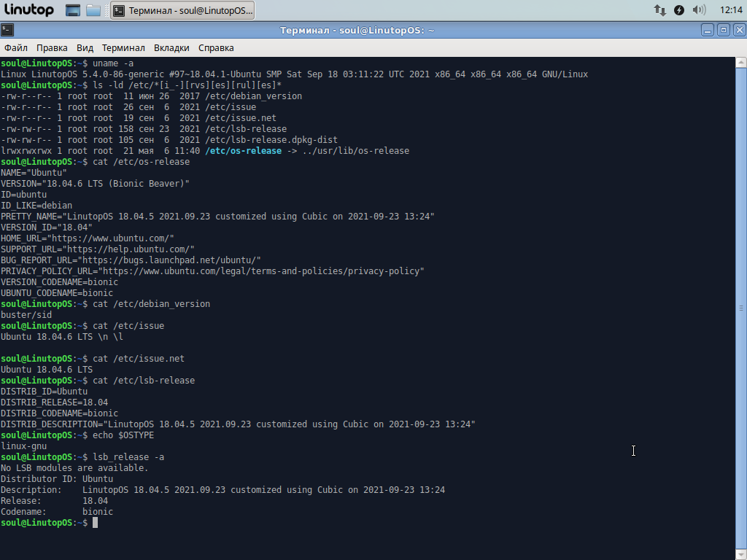Click the volume speaker tray icon
The height and width of the screenshot is (560, 747).
699,10
